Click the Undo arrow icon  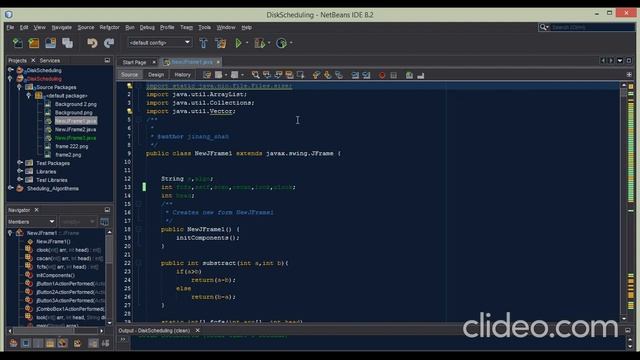coord(92,43)
